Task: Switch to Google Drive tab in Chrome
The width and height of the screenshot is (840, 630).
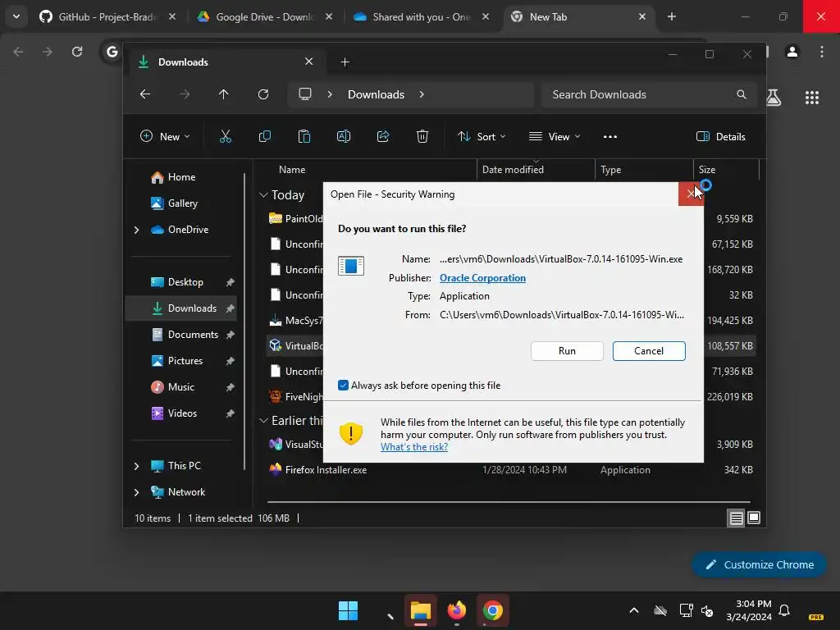Action: click(264, 17)
